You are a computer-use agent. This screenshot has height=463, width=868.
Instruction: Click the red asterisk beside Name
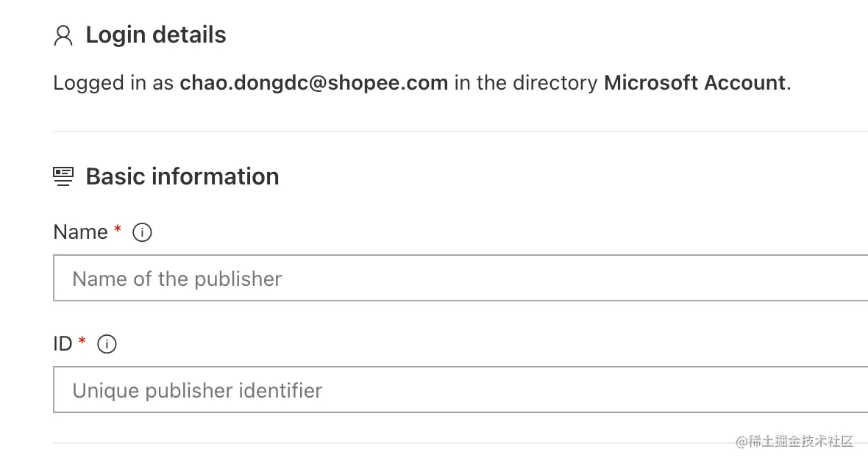(x=118, y=231)
